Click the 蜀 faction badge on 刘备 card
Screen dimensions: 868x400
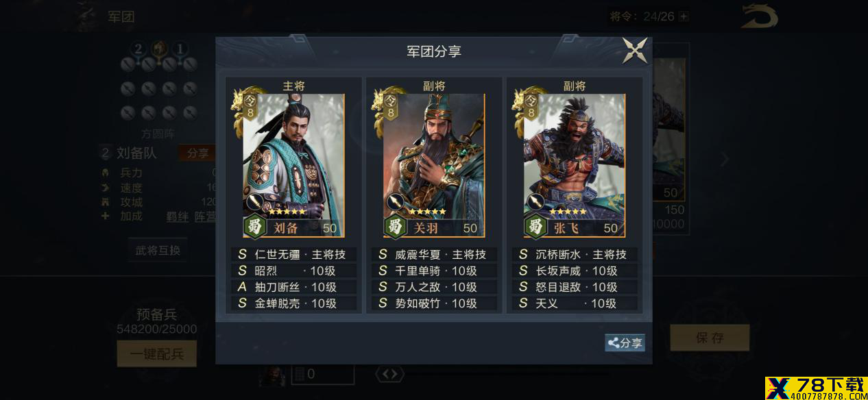[256, 227]
